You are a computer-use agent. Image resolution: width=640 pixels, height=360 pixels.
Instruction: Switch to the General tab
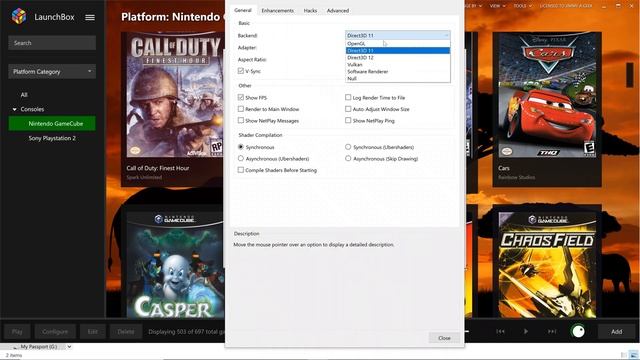[x=243, y=10]
